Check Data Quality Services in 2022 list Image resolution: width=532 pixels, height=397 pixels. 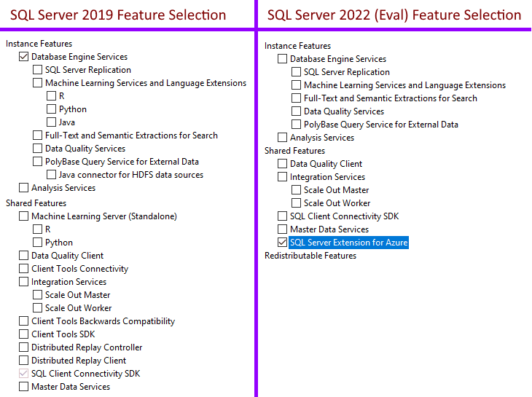[x=296, y=111]
